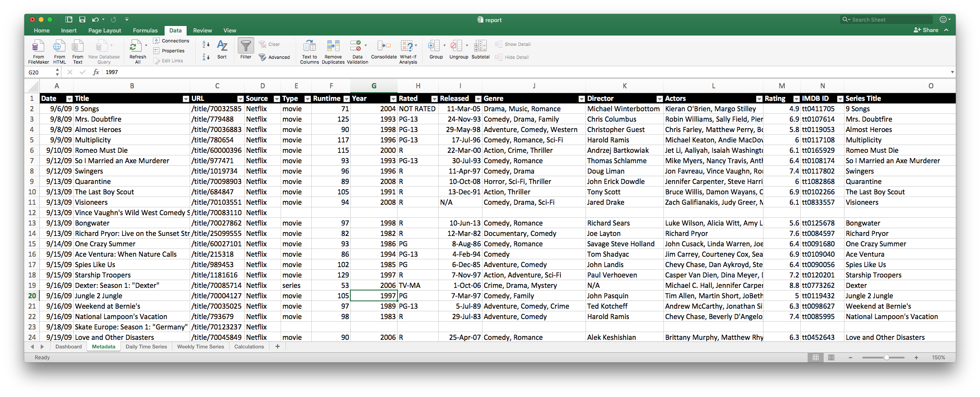This screenshot has height=397, width=980.
Task: Switch to the Weekly Time Series sheet
Action: click(201, 347)
